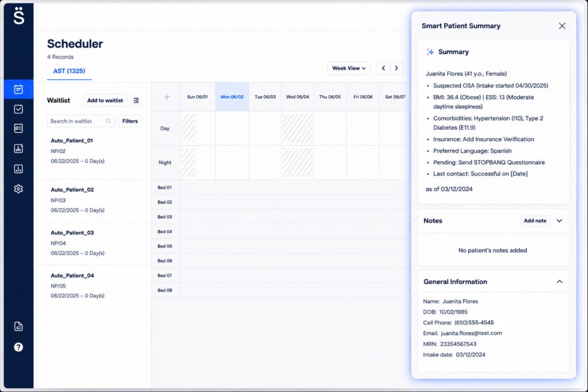Click the Mon 06/02 Day slot cell
Image resolution: width=588 pixels, height=392 pixels.
coord(232,128)
